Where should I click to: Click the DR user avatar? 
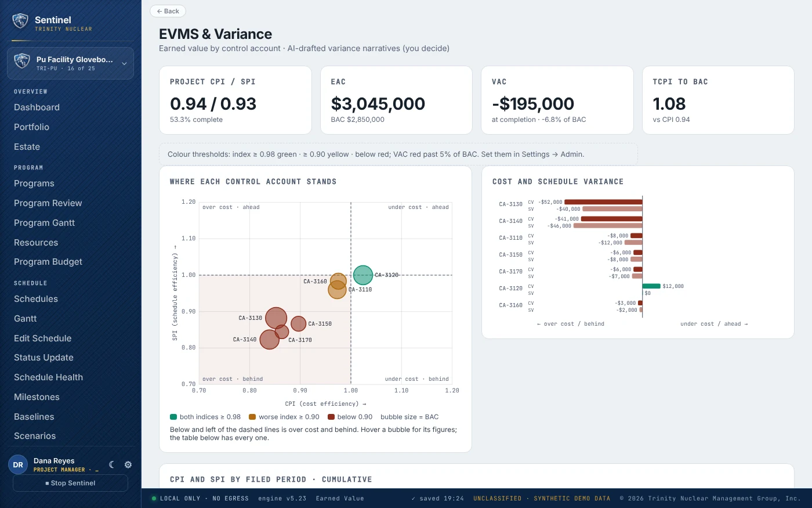coord(18,464)
